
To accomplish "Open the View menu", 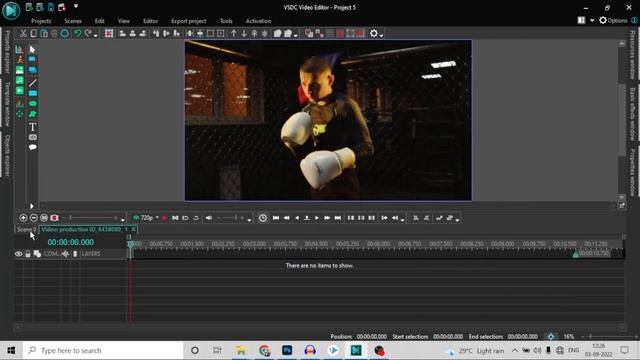I will coord(124,21).
